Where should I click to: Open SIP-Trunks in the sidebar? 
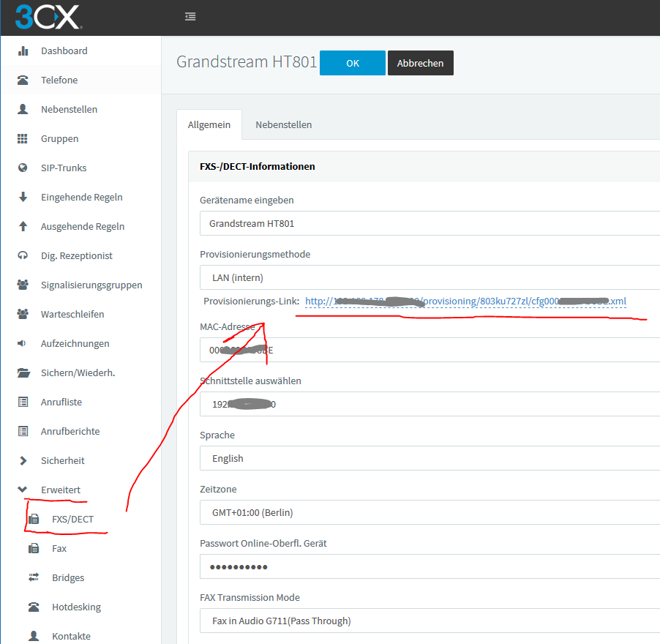(x=64, y=168)
